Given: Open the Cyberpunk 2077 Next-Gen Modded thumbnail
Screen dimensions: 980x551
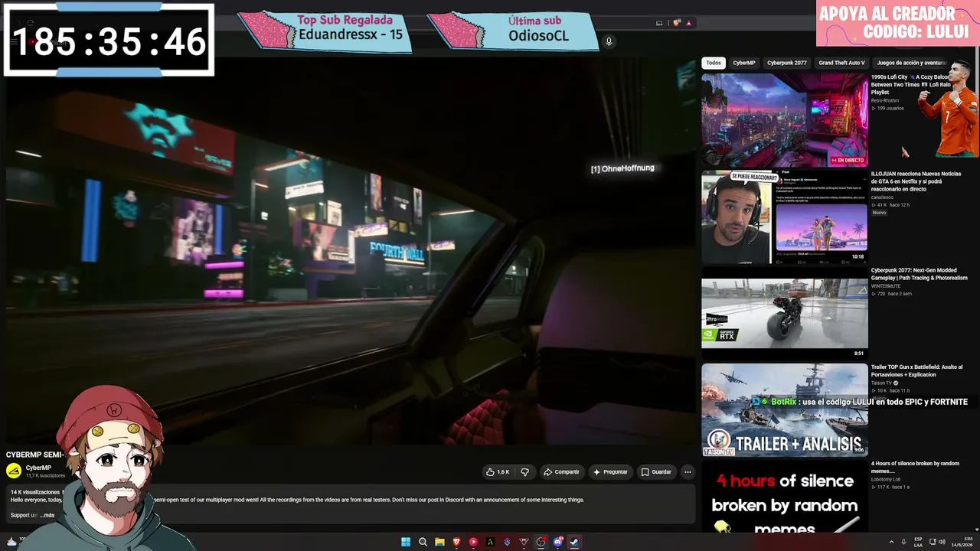Looking at the screenshot, I should click(785, 314).
